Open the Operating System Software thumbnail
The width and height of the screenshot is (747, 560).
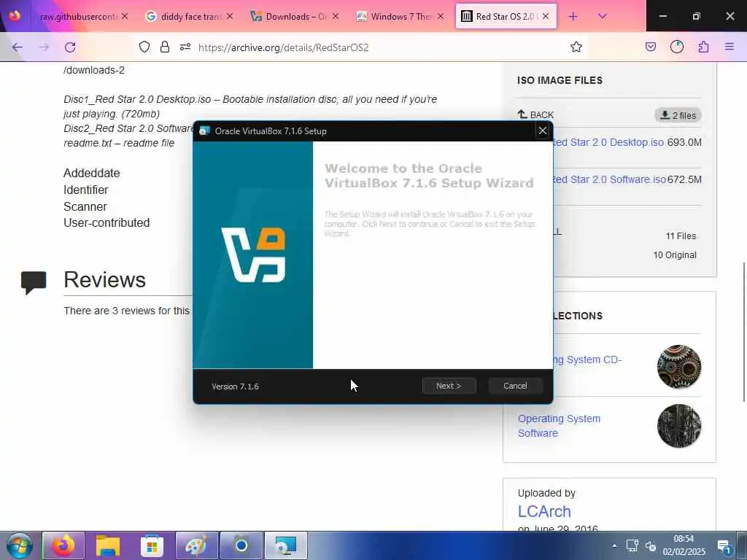[679, 426]
